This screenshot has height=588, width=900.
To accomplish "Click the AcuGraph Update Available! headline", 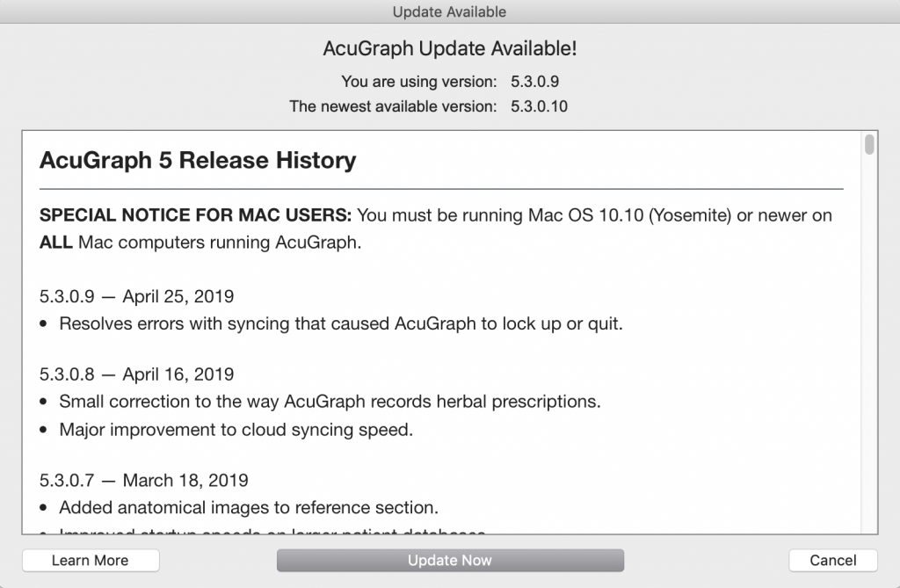I will pos(450,48).
